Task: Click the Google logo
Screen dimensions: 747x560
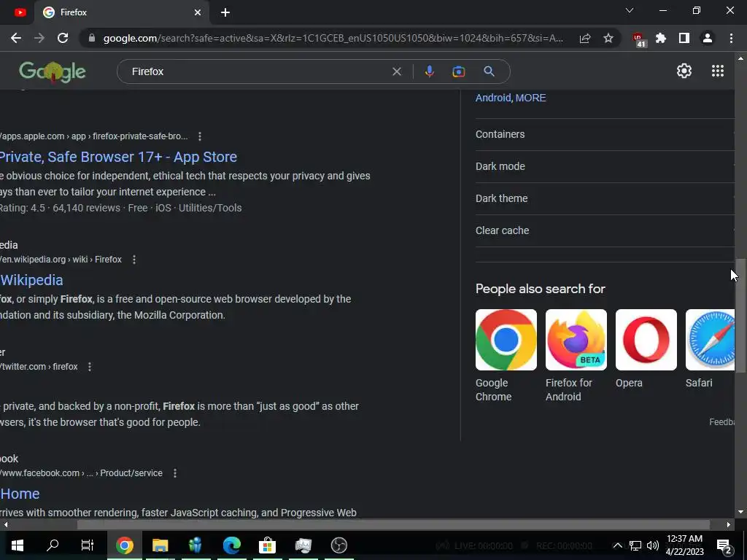Action: pos(53,72)
